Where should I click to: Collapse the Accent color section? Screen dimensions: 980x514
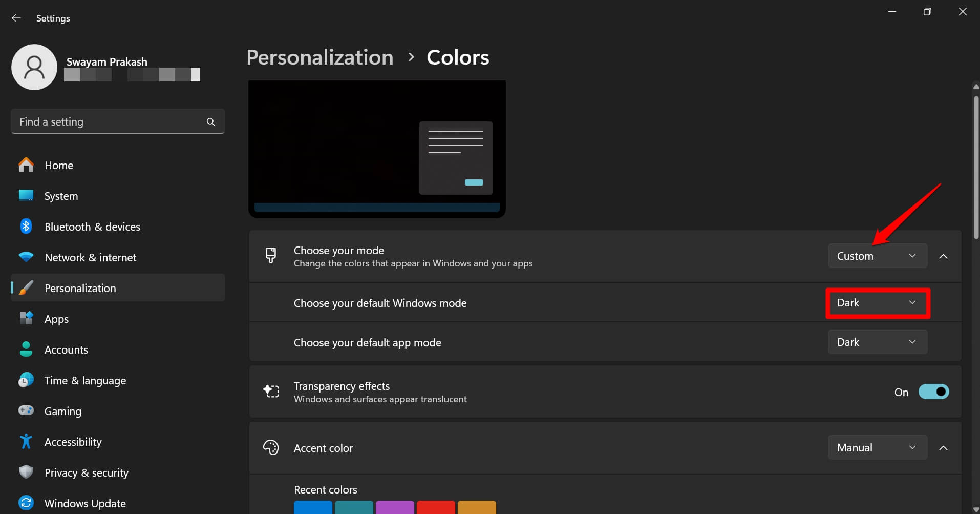(x=943, y=448)
